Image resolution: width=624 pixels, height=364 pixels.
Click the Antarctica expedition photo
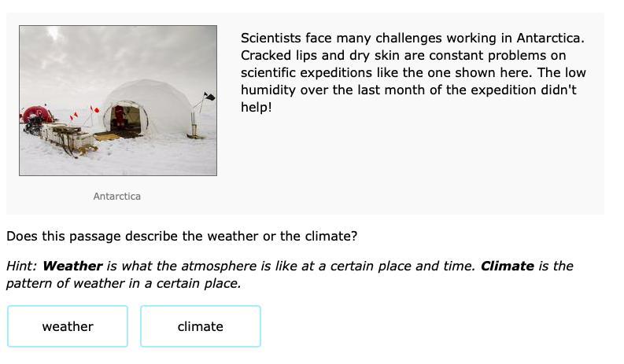tap(118, 100)
